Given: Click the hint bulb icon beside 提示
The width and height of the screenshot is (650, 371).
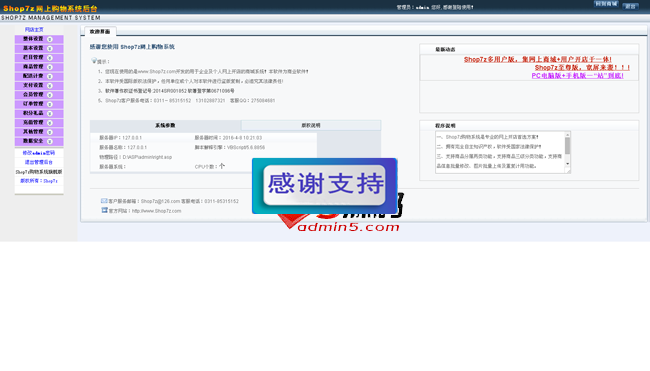Looking at the screenshot, I should 94,61.
